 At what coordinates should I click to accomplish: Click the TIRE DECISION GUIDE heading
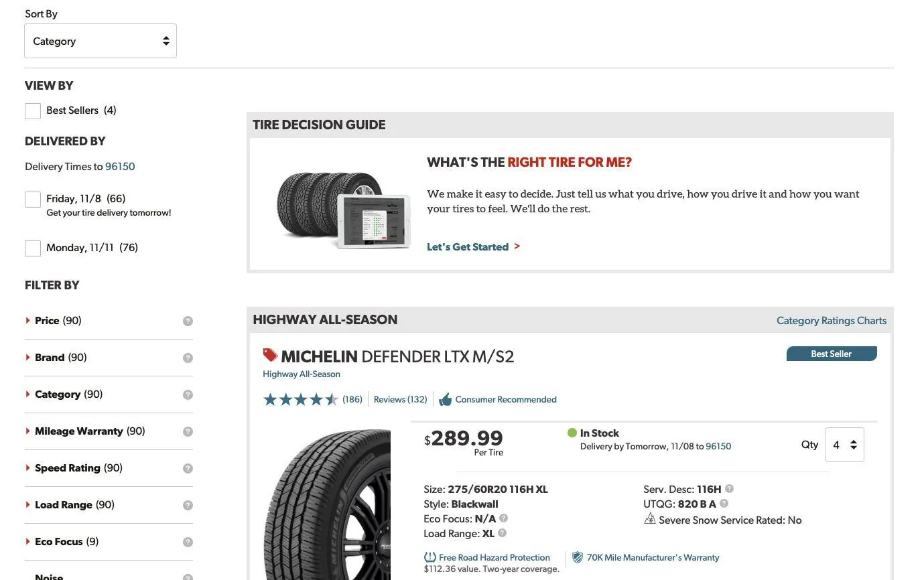point(319,125)
